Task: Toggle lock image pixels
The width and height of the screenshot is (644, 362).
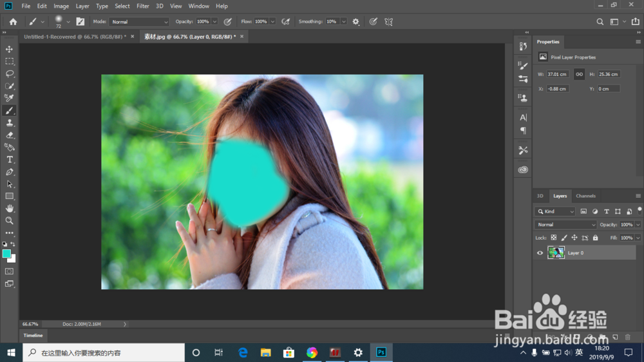Action: tap(564, 238)
